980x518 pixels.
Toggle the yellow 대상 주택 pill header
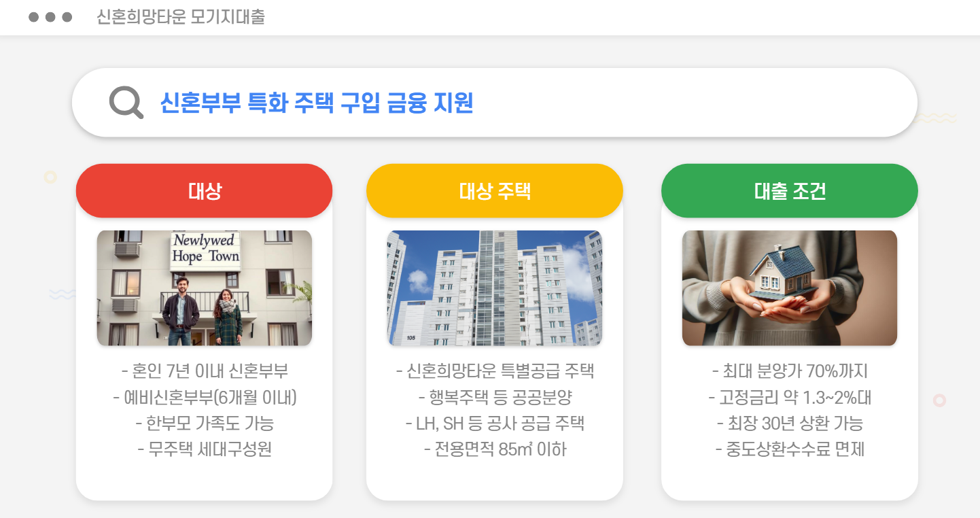click(494, 190)
